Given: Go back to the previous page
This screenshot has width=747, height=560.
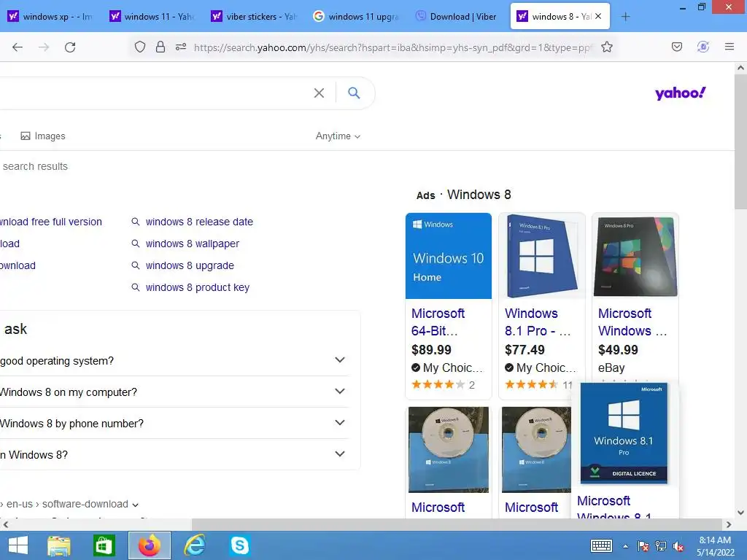Looking at the screenshot, I should [x=18, y=47].
